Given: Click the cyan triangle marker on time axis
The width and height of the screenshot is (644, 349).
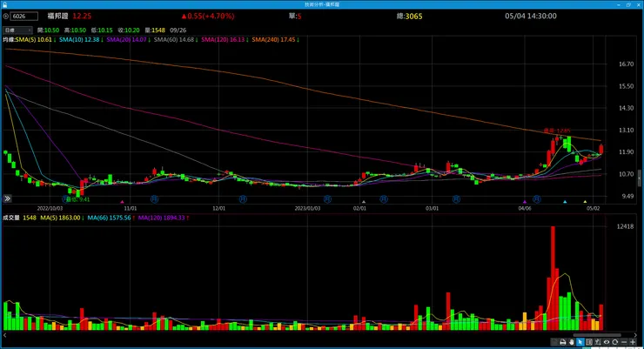Looking at the screenshot, I should coord(565,202).
